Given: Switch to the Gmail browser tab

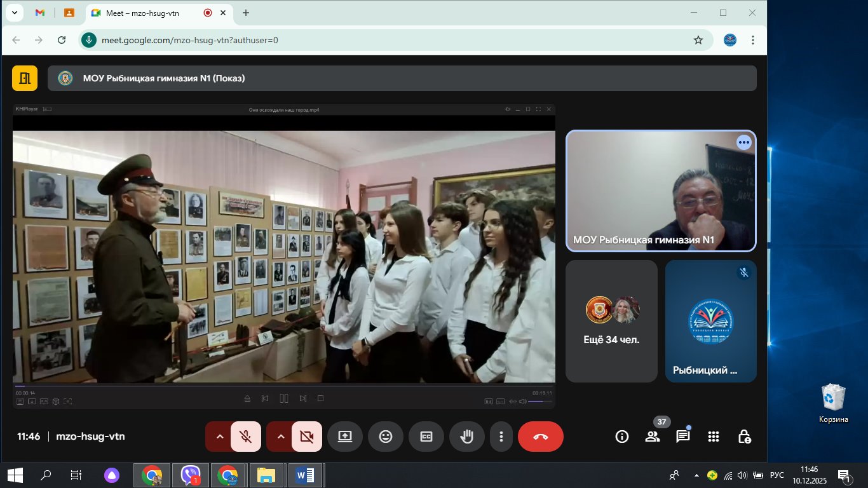Looking at the screenshot, I should [40, 13].
